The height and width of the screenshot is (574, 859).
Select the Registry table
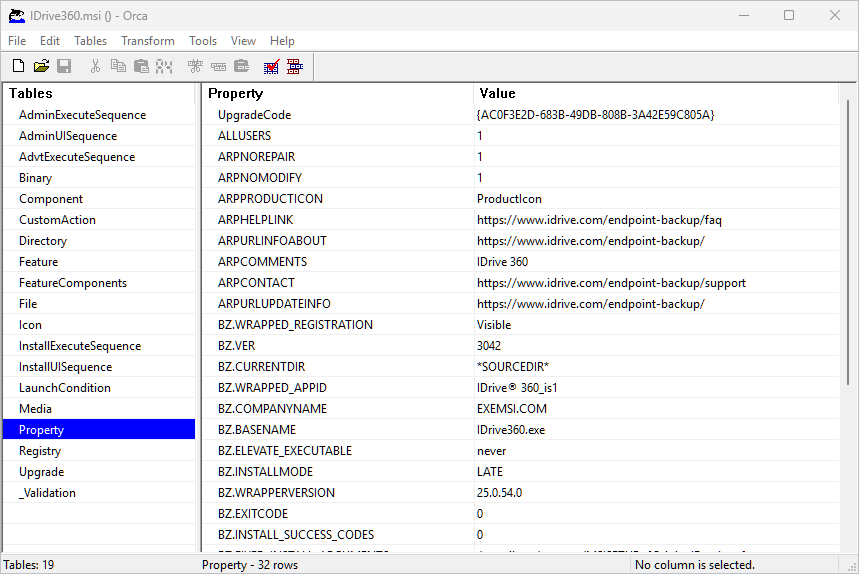coord(40,451)
